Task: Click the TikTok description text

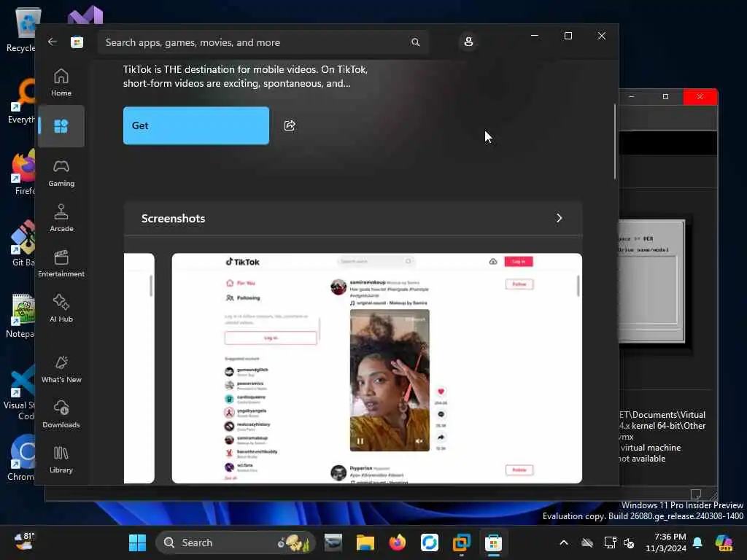Action: tap(245, 76)
